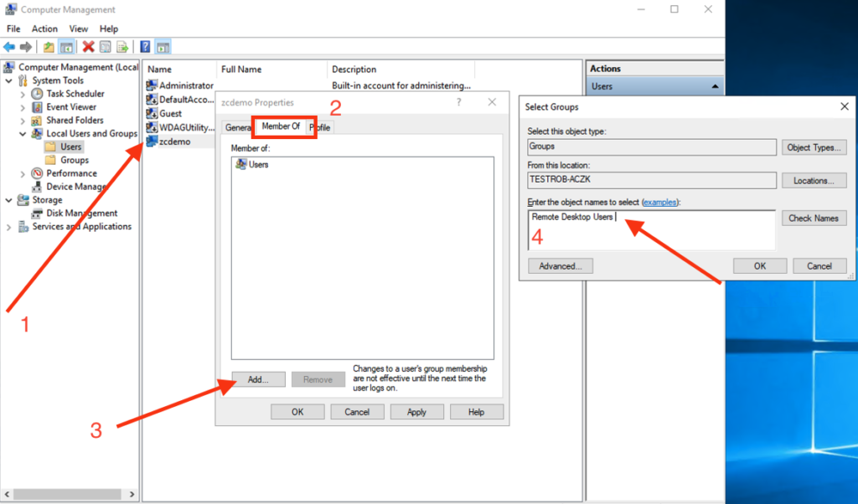Viewport: 858px width, 504px height.
Task: Switch to the Profile tab
Action: pyautogui.click(x=320, y=127)
